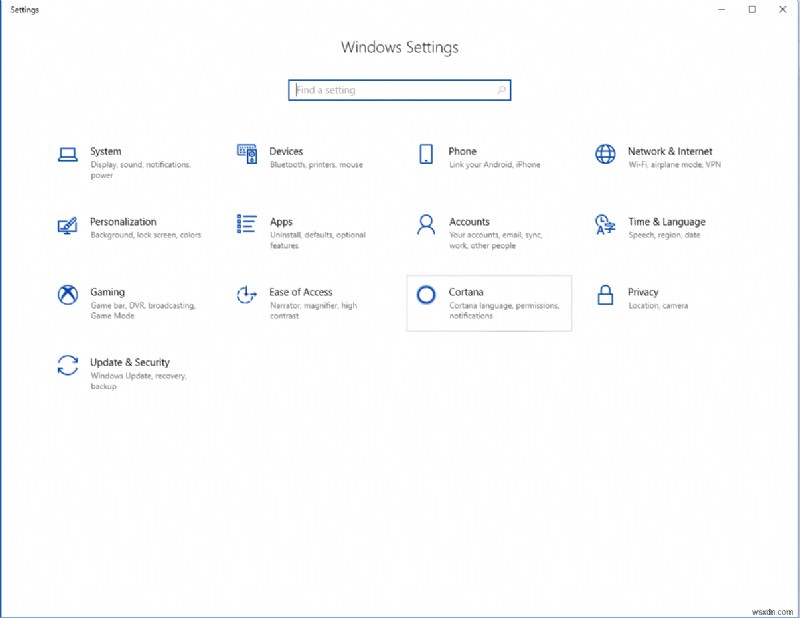Open the Apps title
The width and height of the screenshot is (800, 618).
pos(281,222)
